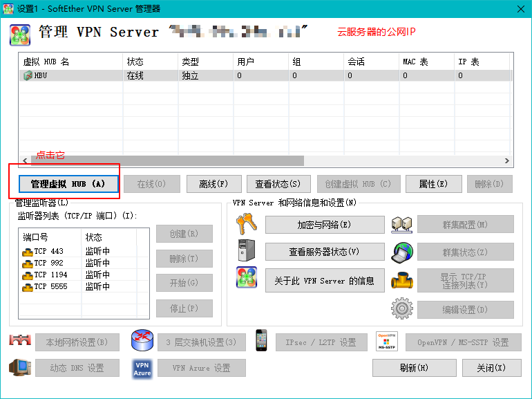The width and height of the screenshot is (532, 399).
Task: Open OpenVPN / MS-SSTP 设置
Action: pos(464,342)
